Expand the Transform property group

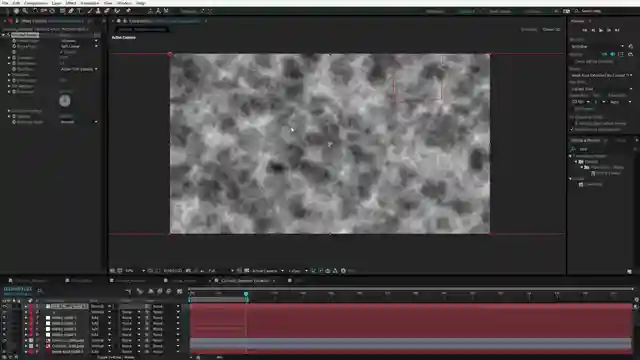coord(9,75)
